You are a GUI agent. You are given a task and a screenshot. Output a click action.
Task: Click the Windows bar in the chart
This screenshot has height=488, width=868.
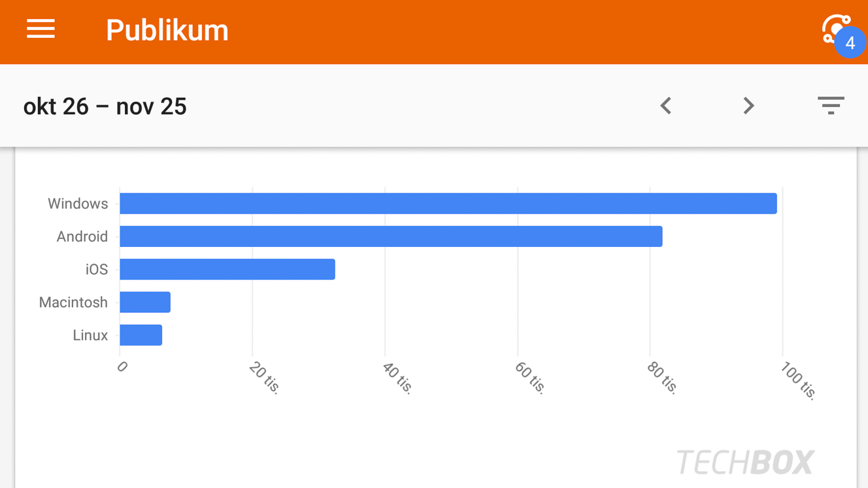[x=448, y=204]
